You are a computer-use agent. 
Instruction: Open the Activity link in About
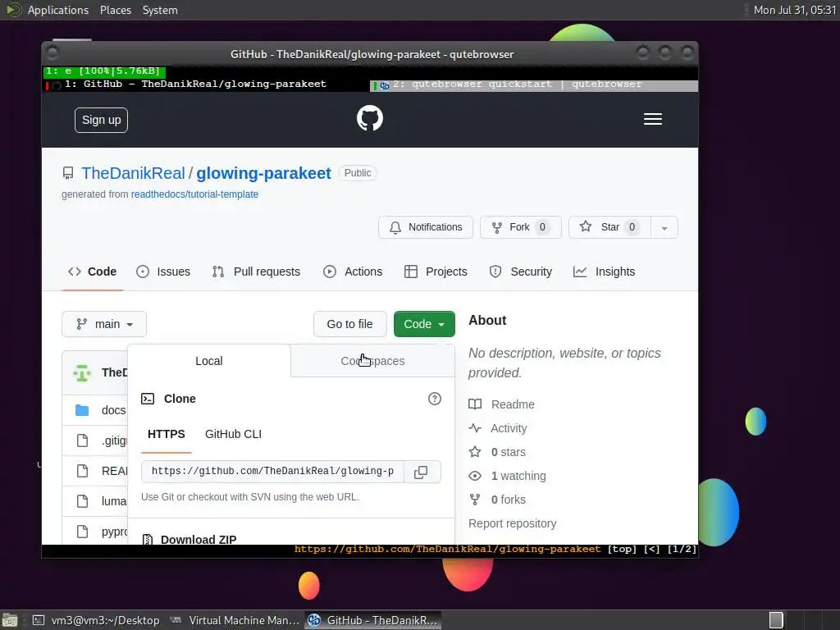[509, 428]
